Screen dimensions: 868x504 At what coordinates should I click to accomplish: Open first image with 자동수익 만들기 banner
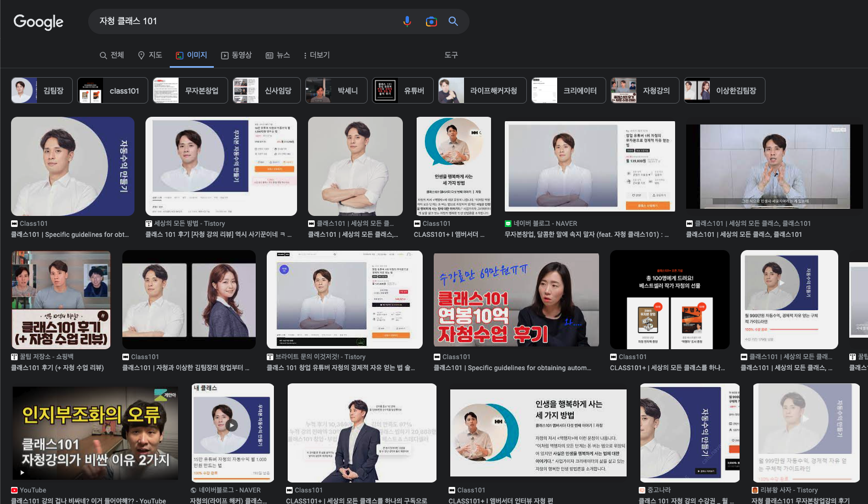pos(73,166)
